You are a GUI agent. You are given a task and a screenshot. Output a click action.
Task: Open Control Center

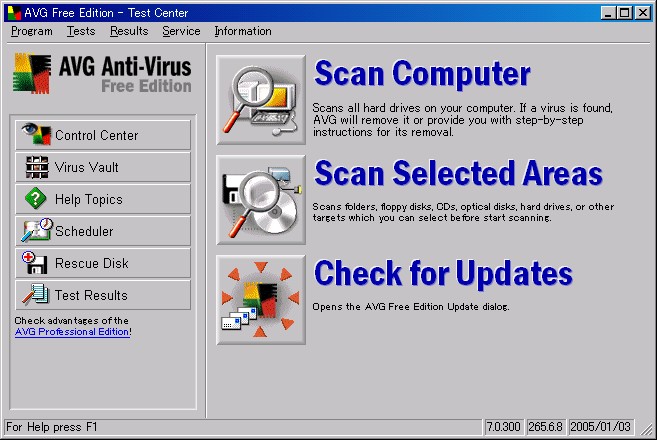103,135
